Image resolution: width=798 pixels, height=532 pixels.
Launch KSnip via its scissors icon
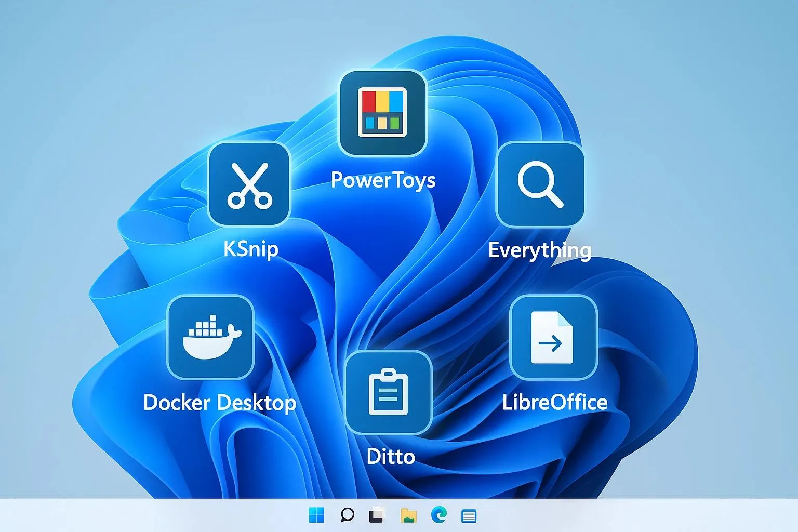click(x=249, y=185)
